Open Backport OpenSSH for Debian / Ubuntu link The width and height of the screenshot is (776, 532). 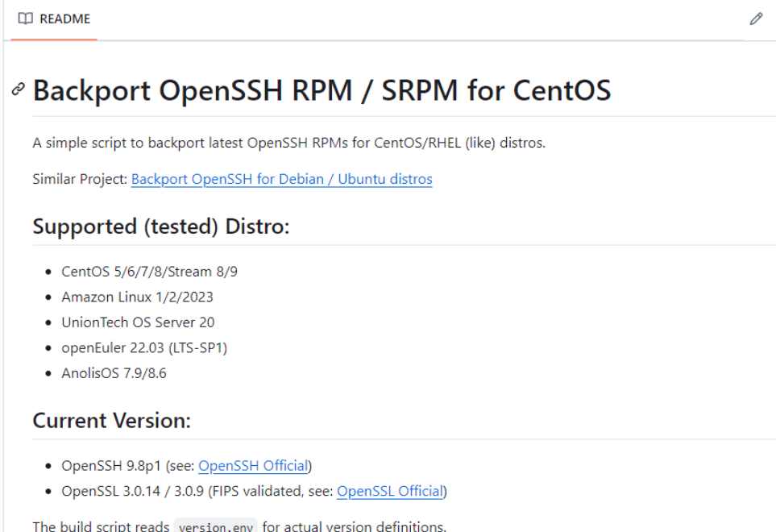(281, 179)
